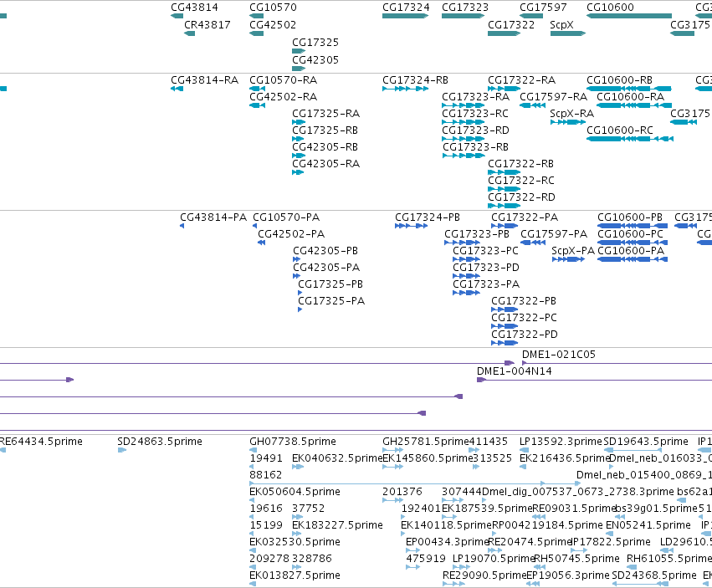Select transcript CG17324-RB label
The image size is (712, 588).
click(x=416, y=80)
